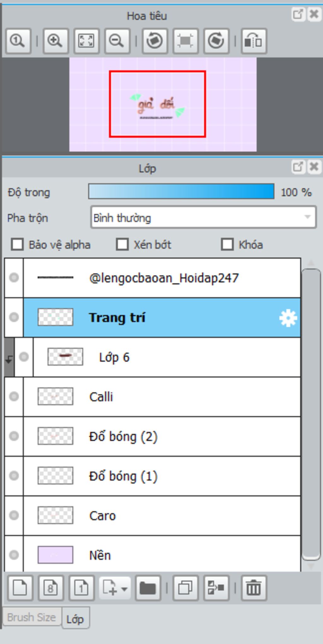Click the zoom in magnifier icon
This screenshot has width=323, height=644.
[x=56, y=41]
